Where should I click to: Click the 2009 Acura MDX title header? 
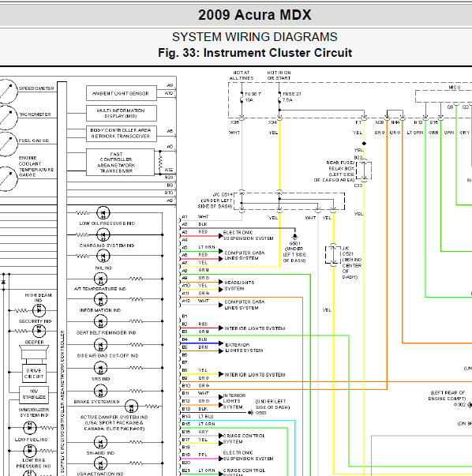pyautogui.click(x=255, y=15)
